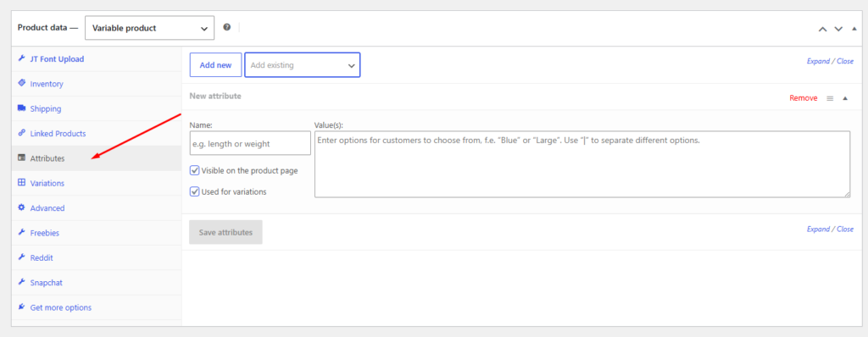
Task: Open the Linked Products tab
Action: click(97, 134)
